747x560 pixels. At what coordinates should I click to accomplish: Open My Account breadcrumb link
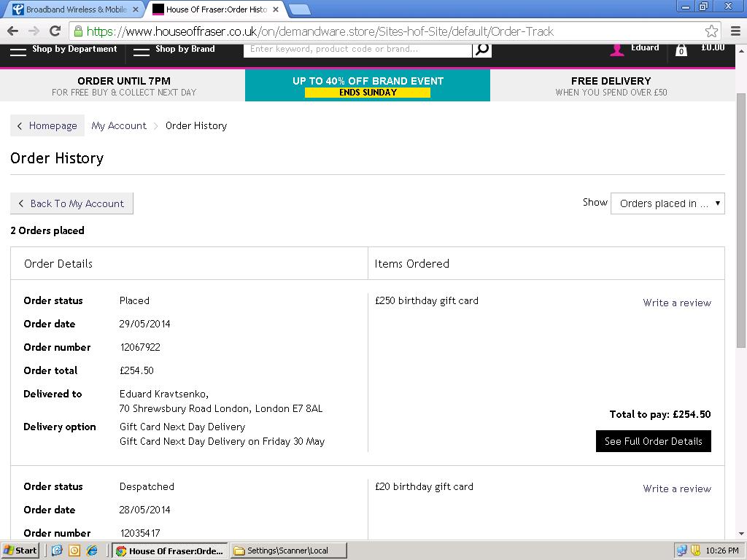tap(119, 125)
